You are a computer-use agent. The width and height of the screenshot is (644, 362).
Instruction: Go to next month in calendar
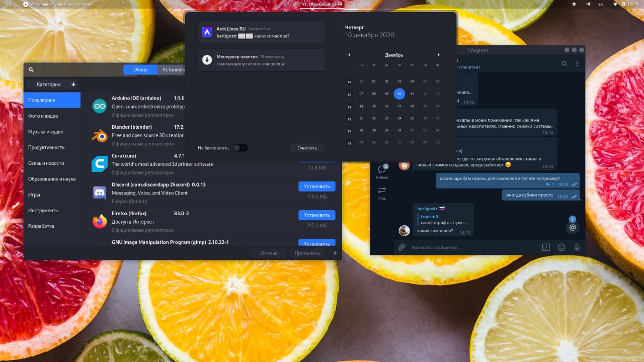coord(438,55)
